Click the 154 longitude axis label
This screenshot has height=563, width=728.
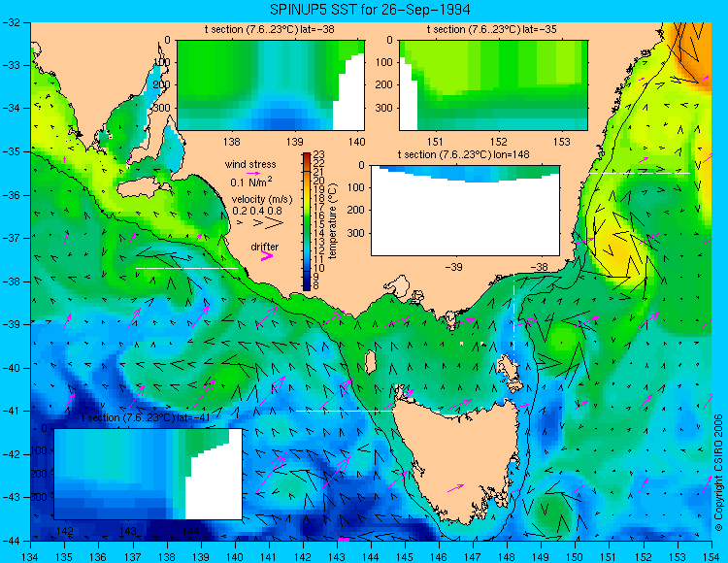[711, 557]
